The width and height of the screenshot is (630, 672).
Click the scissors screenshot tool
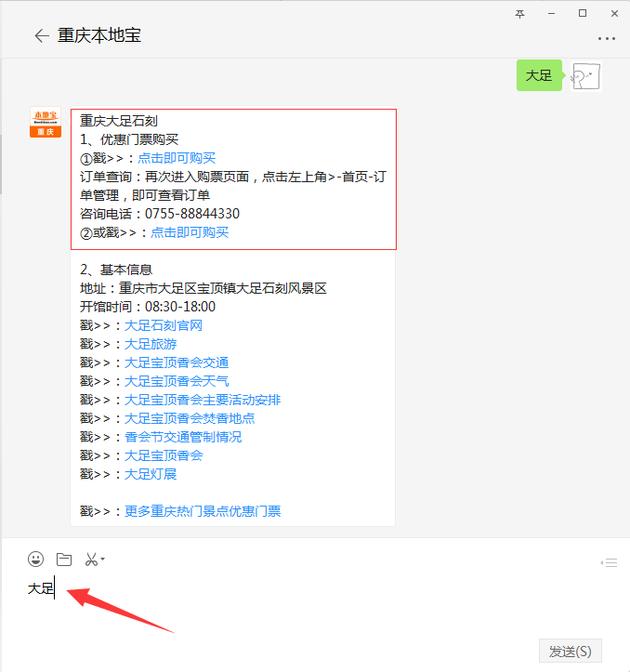[91, 559]
